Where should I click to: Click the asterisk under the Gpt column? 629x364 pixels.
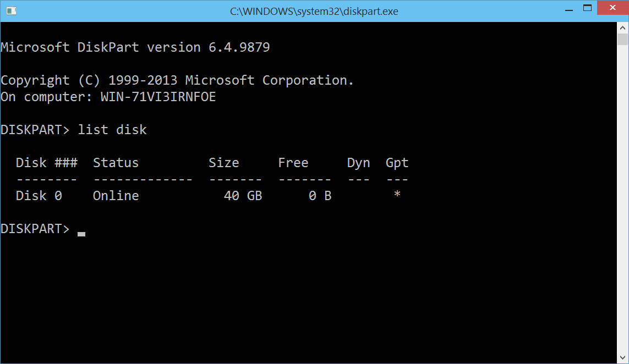tap(397, 196)
